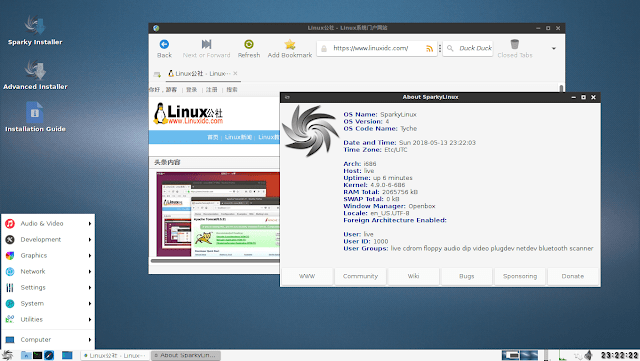Expand the Audio & Video submenu arrow
Screen dimensions: 640x361
(x=89, y=223)
